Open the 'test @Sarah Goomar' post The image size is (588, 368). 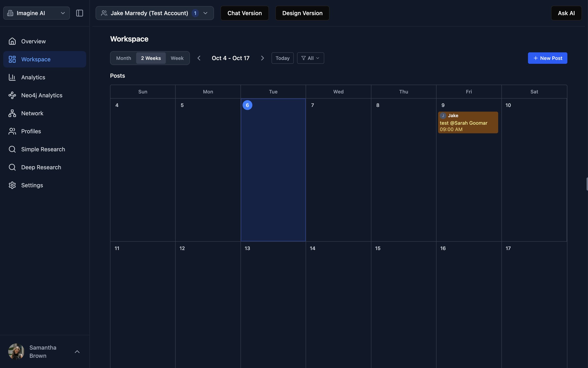point(468,122)
